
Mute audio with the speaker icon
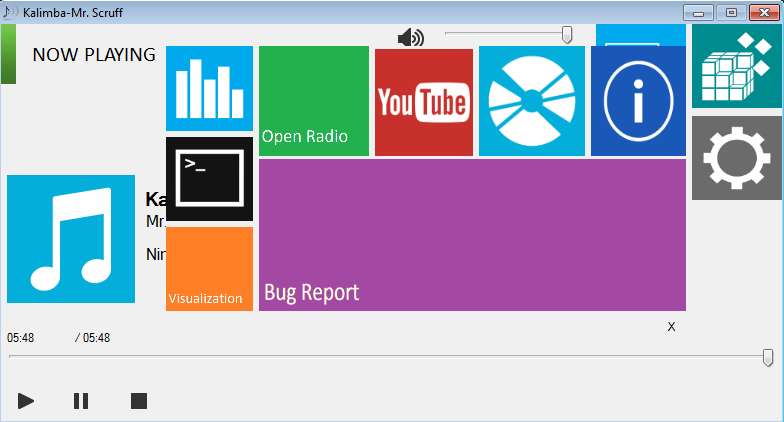(x=410, y=38)
